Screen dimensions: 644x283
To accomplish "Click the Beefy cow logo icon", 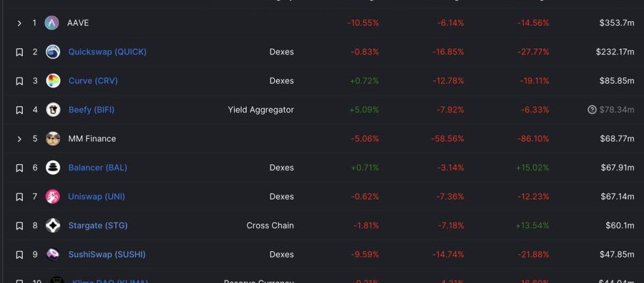I will [53, 110].
